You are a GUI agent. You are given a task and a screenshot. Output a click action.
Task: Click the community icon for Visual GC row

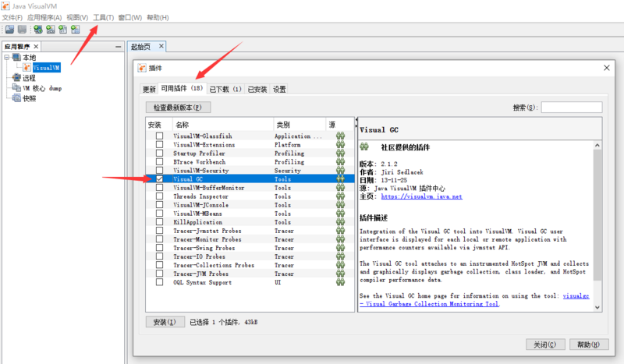[340, 179]
